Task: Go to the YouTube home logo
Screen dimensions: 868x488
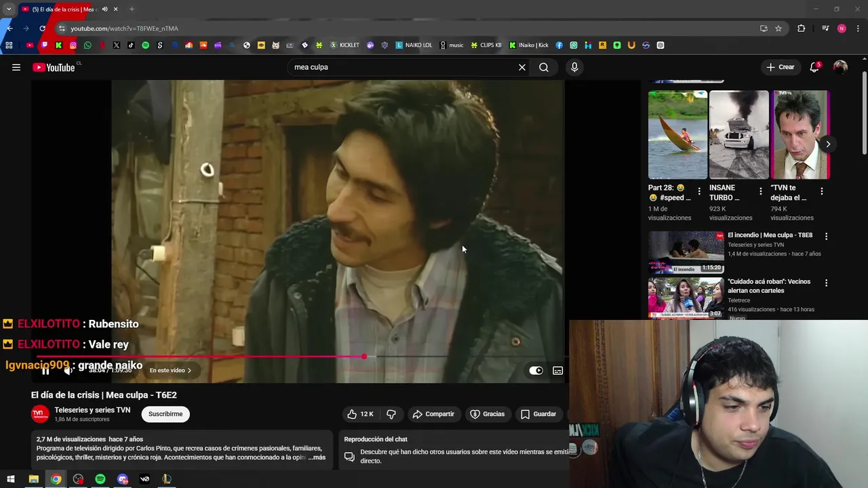Action: (x=54, y=67)
